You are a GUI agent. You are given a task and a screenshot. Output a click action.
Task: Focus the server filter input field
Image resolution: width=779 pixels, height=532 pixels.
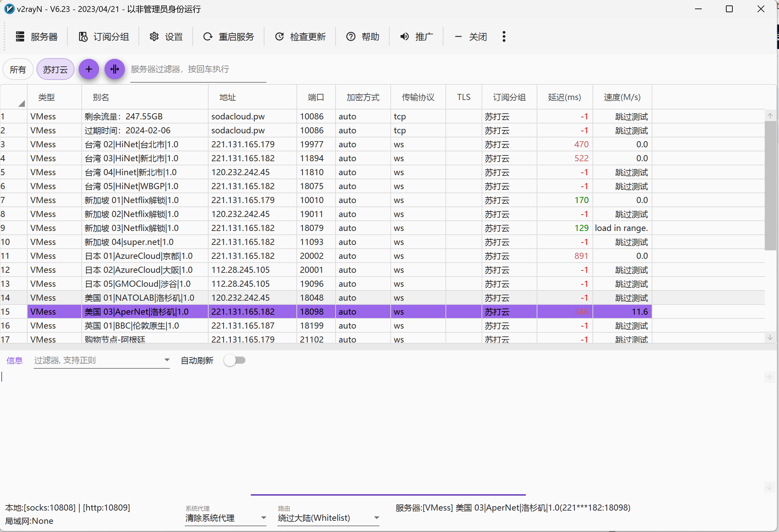pos(198,69)
